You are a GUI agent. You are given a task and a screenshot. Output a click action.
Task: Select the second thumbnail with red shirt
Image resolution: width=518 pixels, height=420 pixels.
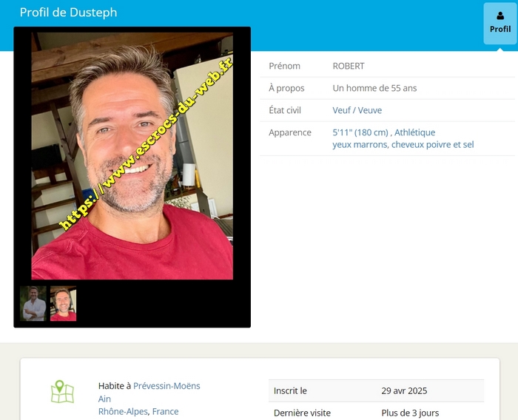point(63,303)
